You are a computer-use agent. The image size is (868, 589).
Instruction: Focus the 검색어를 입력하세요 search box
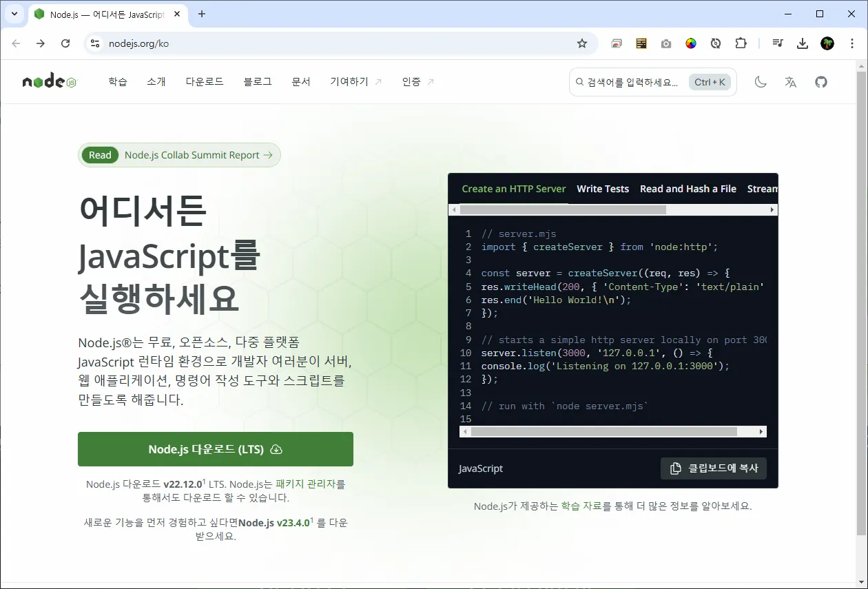[x=653, y=82]
